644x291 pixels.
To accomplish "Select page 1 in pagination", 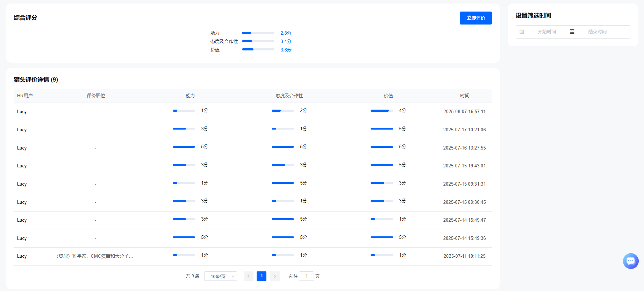I will tap(262, 276).
